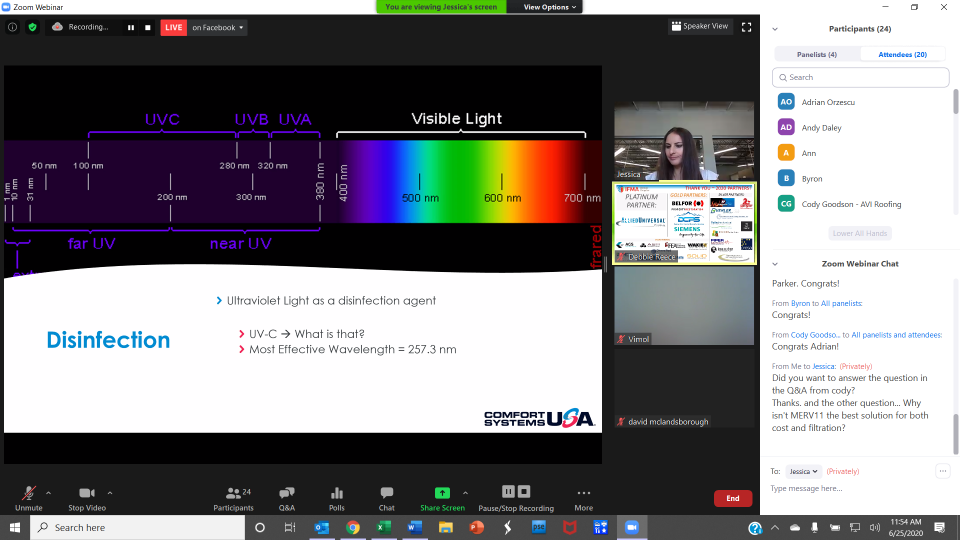Open Word from taskbar
The image size is (960, 540).
pyautogui.click(x=414, y=527)
